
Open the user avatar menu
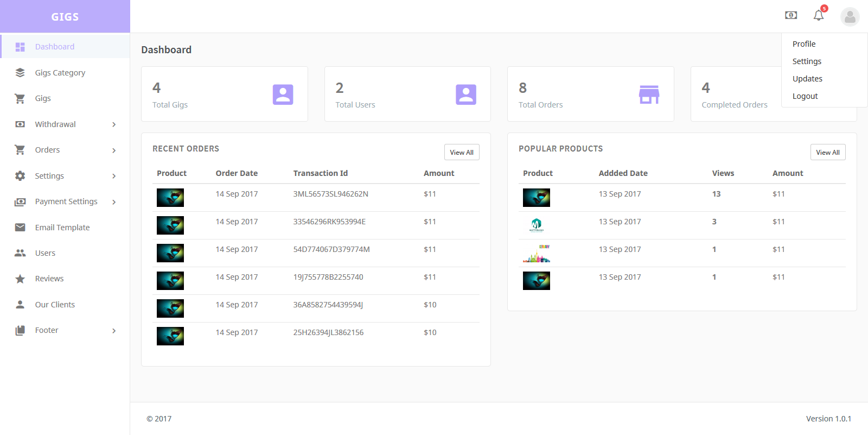tap(850, 17)
